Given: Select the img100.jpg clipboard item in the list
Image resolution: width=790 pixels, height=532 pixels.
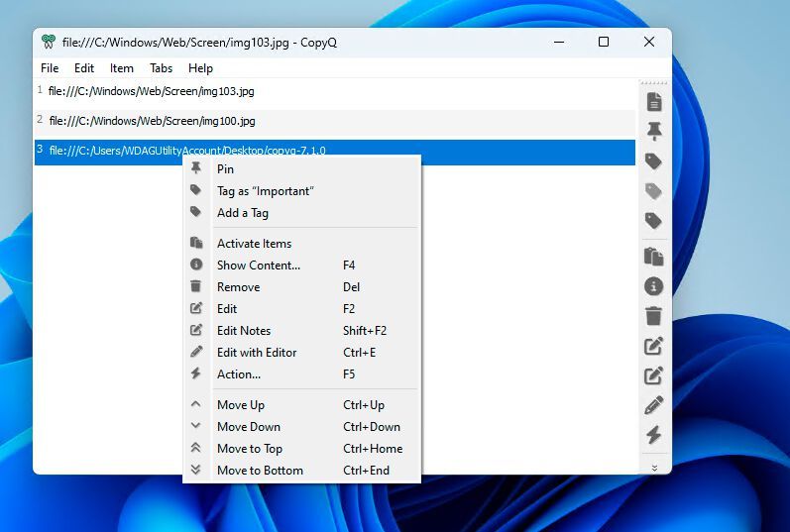Looking at the screenshot, I should [x=153, y=121].
